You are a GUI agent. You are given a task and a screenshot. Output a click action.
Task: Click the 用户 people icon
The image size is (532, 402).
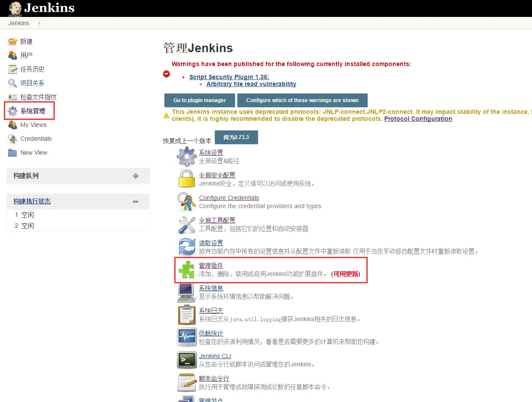point(13,55)
